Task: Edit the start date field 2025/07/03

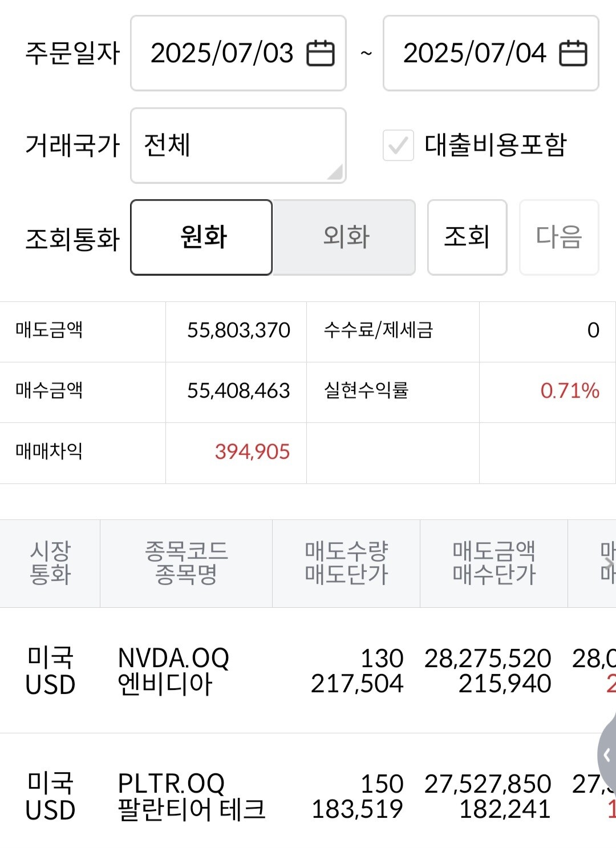Action: (222, 54)
